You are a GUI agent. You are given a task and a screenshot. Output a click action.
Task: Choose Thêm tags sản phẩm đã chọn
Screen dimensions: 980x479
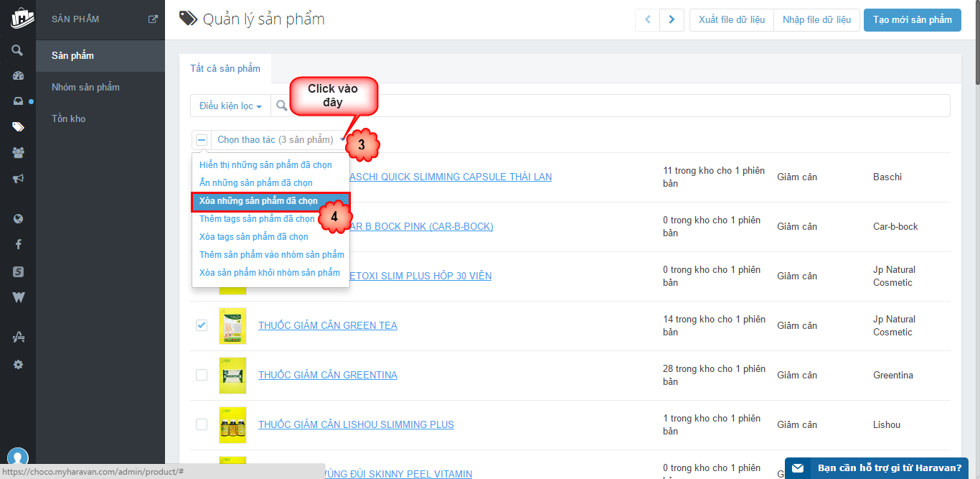257,219
